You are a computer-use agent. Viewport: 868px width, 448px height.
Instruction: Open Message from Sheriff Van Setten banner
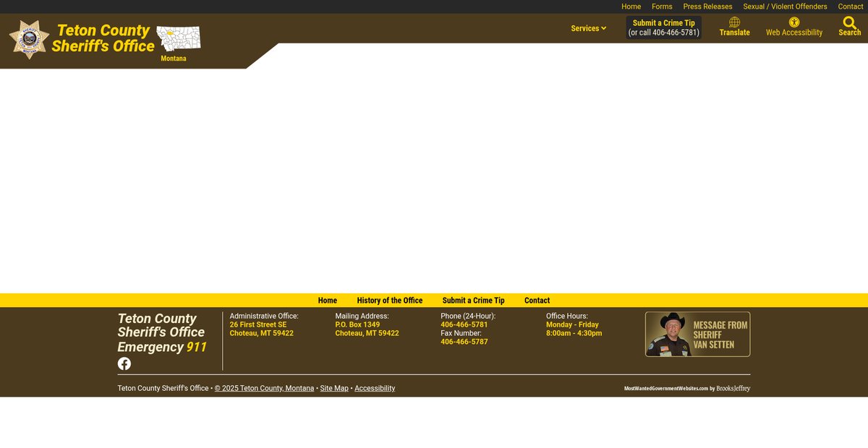697,334
